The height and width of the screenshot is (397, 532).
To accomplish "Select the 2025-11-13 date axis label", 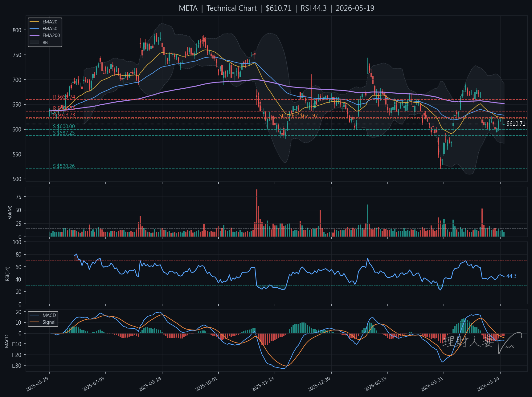I will click(x=263, y=384).
